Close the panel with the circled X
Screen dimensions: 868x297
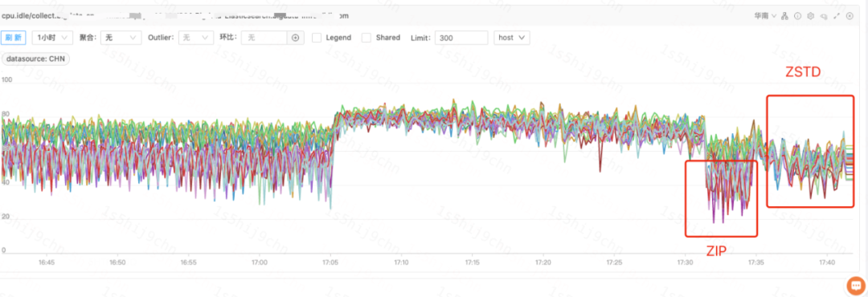(850, 16)
